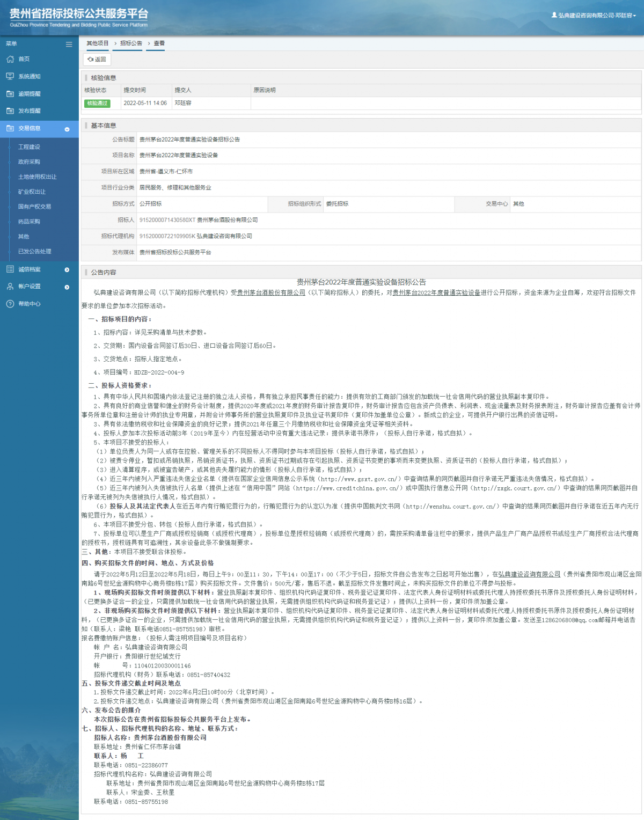This screenshot has height=820, width=644.
Task: Click the 逾期提醒 folder icon
Action: pyautogui.click(x=10, y=94)
